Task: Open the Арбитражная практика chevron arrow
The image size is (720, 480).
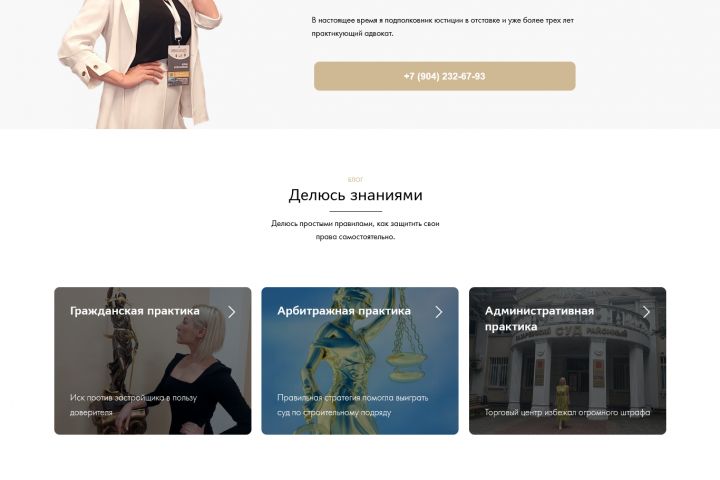Action: click(439, 312)
